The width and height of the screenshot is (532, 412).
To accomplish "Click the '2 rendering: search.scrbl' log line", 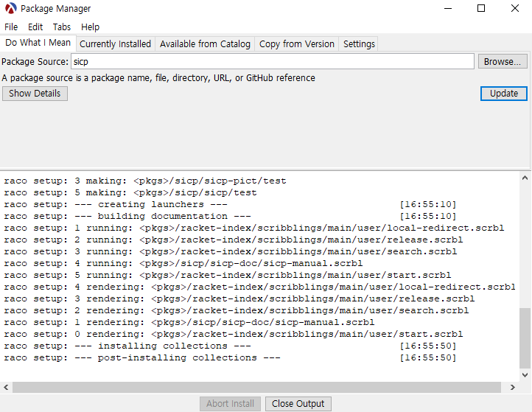I will (x=236, y=310).
